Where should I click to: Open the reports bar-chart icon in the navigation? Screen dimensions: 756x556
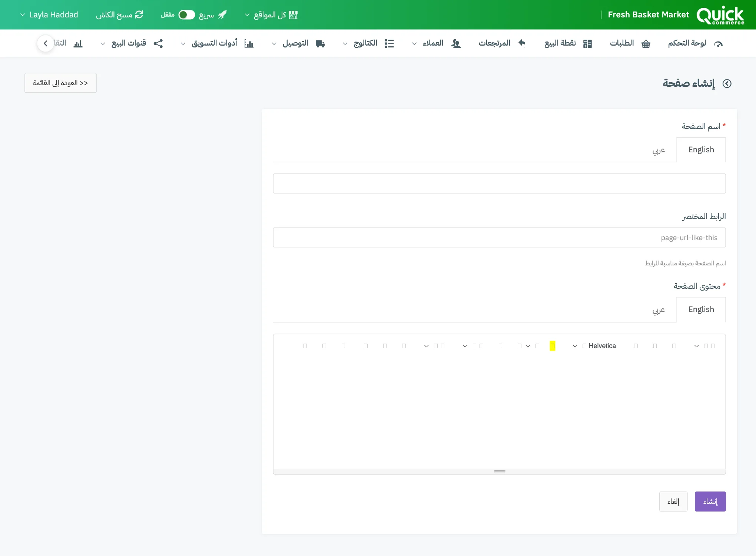(78, 44)
